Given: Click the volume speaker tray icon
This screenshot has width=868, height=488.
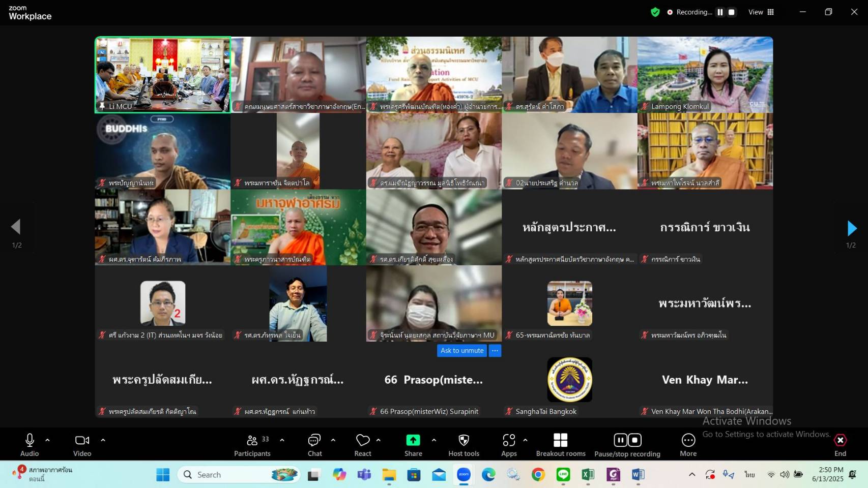Looking at the screenshot, I should (x=785, y=475).
